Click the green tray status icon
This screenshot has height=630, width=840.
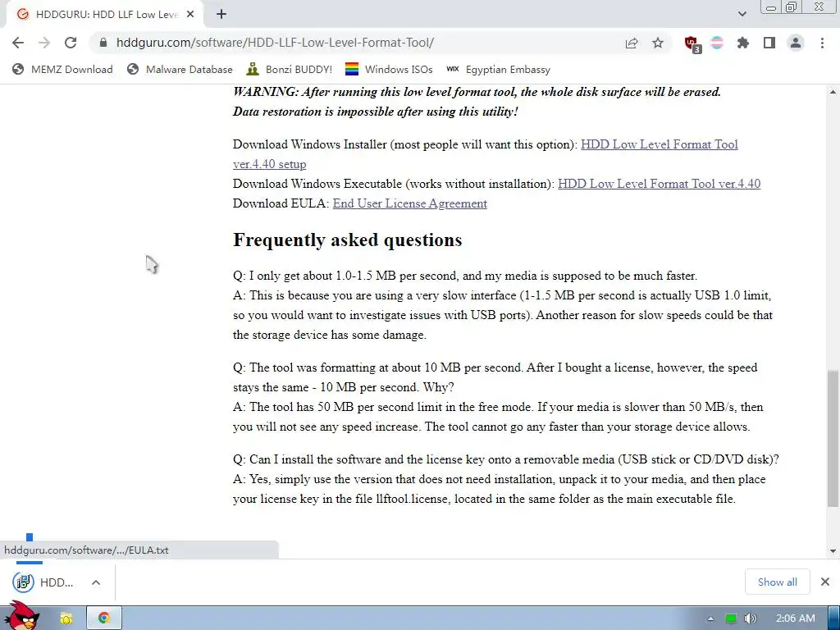[x=731, y=619]
